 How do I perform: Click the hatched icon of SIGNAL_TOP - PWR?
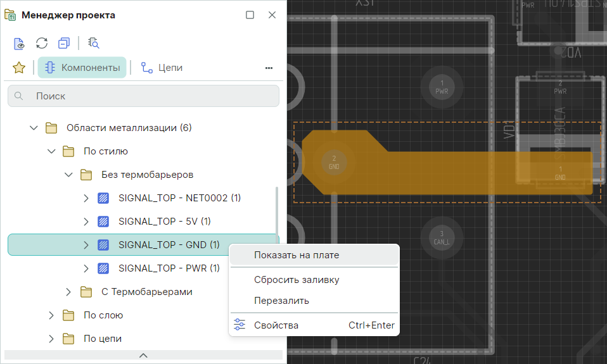103,268
